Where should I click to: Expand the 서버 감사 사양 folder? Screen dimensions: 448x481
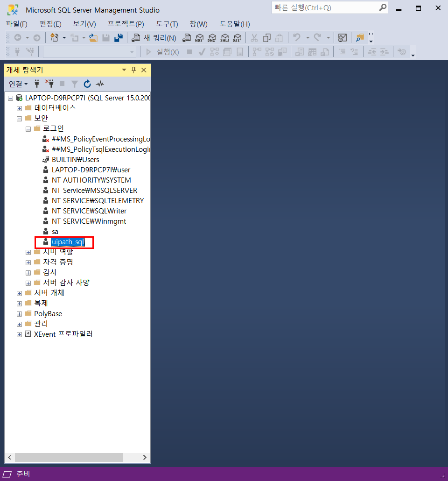(x=28, y=283)
